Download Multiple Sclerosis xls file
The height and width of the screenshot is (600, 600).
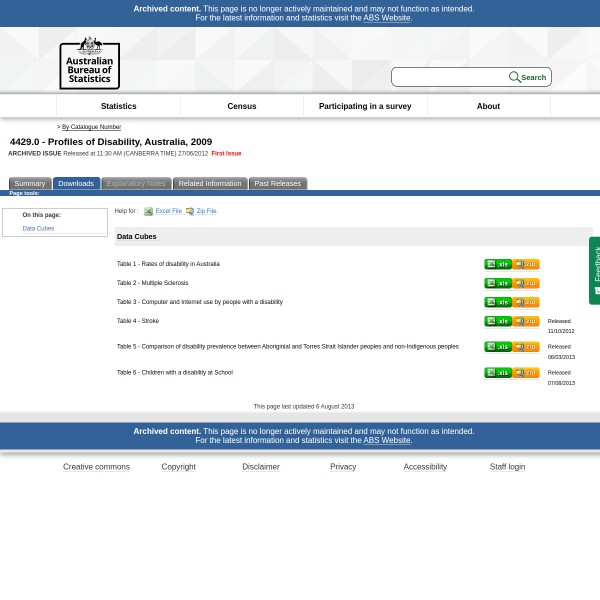[x=497, y=283]
